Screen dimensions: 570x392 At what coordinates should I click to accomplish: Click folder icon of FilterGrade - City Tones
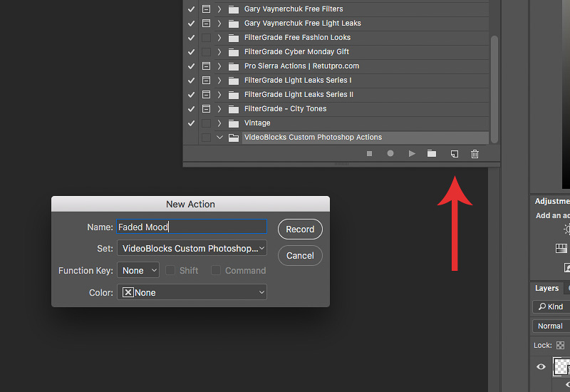tap(234, 109)
